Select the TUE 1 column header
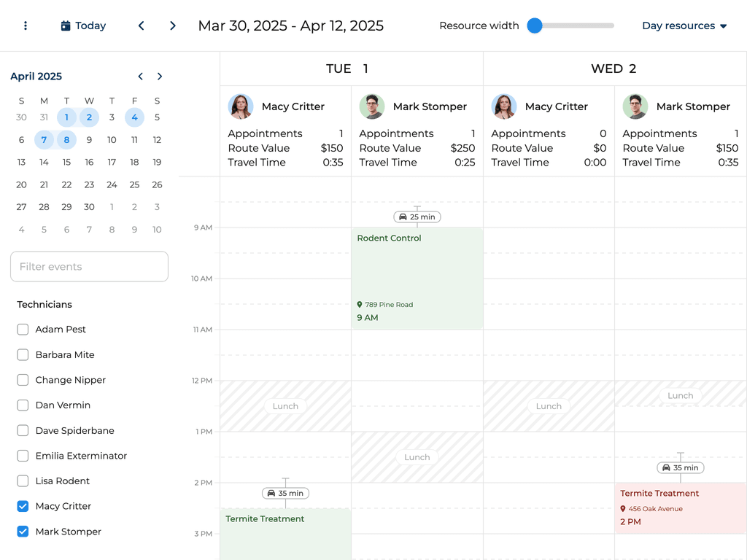 pyautogui.click(x=347, y=69)
